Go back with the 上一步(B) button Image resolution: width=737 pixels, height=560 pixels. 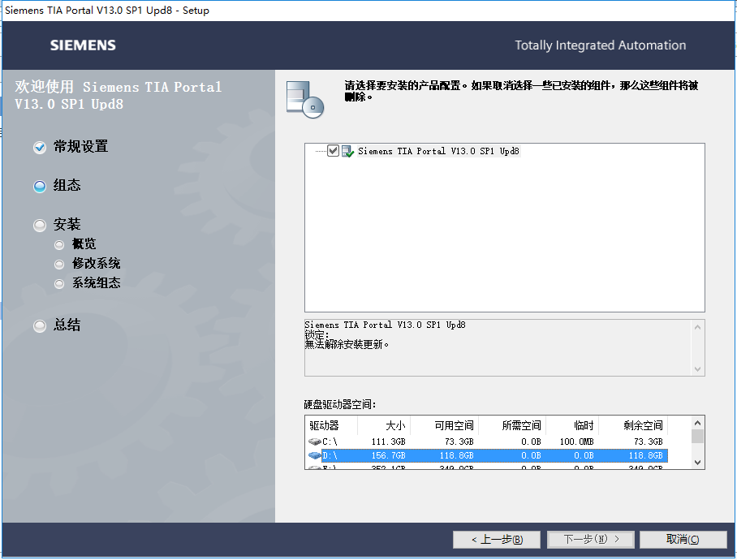[497, 540]
